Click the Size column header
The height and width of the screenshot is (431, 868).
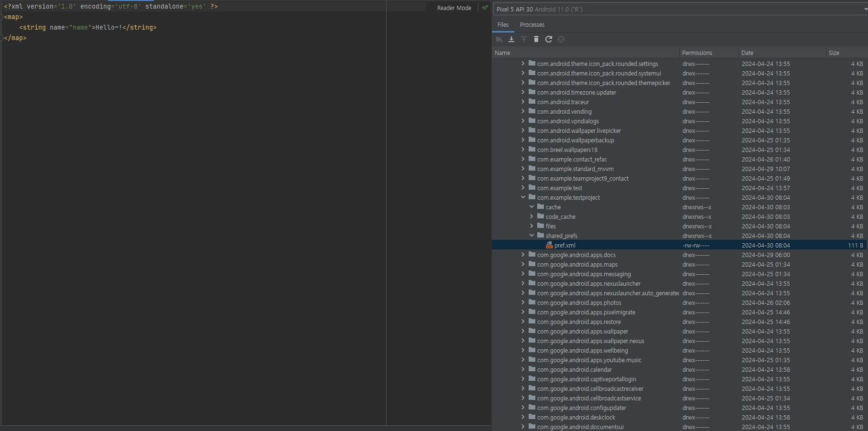(847, 53)
